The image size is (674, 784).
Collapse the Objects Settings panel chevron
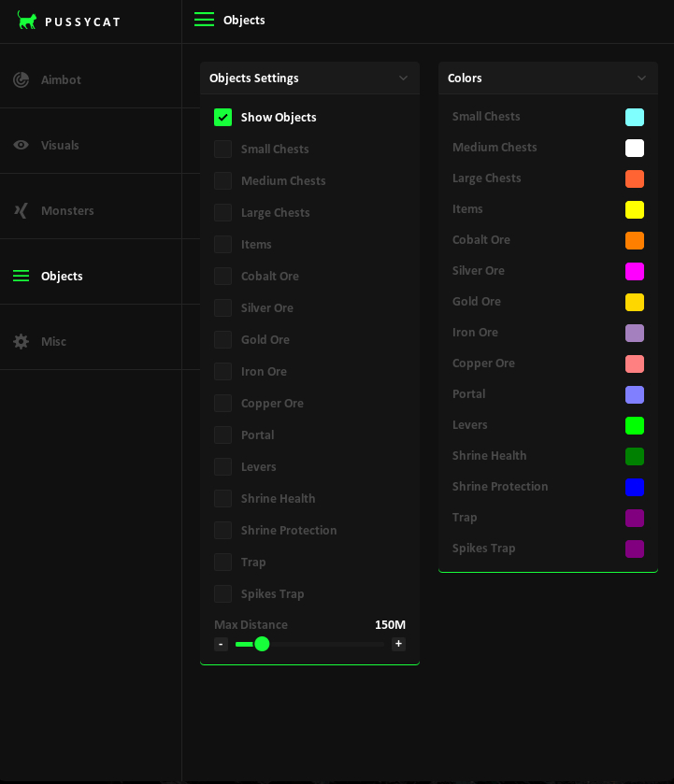click(x=403, y=78)
